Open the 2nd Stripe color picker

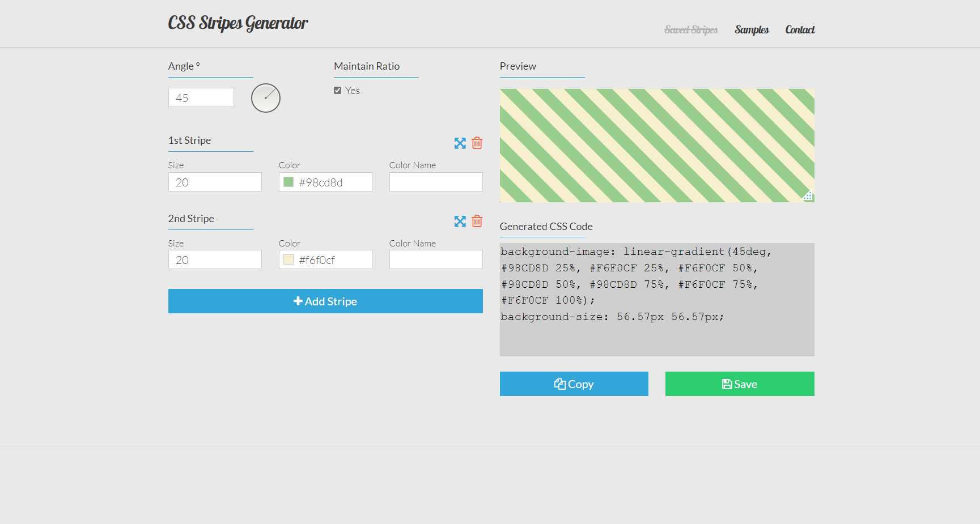pyautogui.click(x=289, y=259)
